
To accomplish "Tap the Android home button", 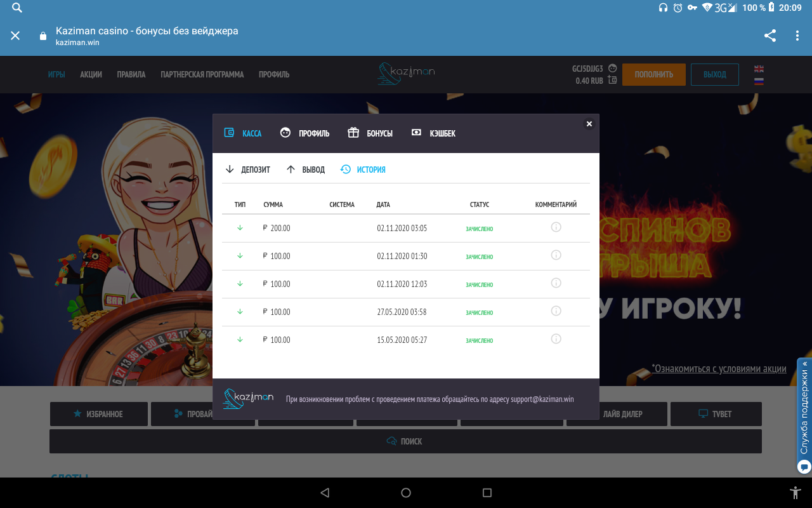I will (x=406, y=493).
